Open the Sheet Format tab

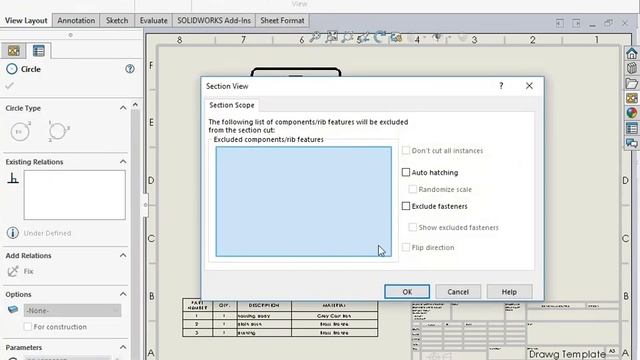tap(282, 20)
